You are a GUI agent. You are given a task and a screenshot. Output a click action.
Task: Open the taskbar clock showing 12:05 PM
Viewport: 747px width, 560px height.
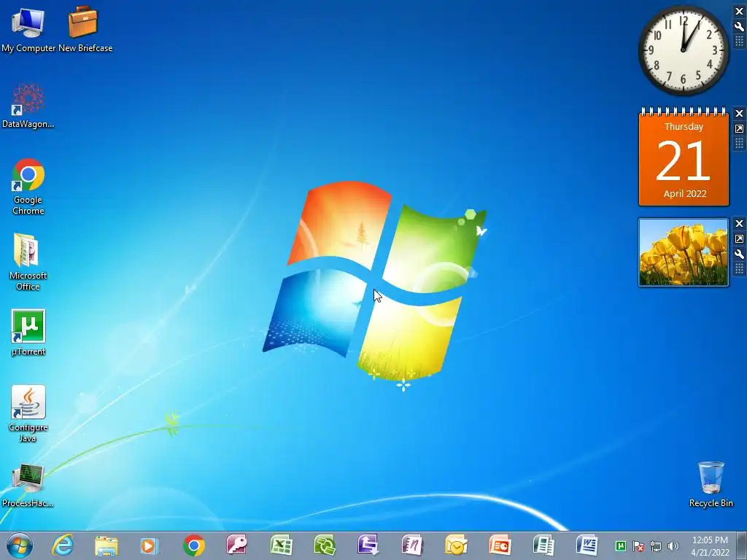[x=710, y=546]
